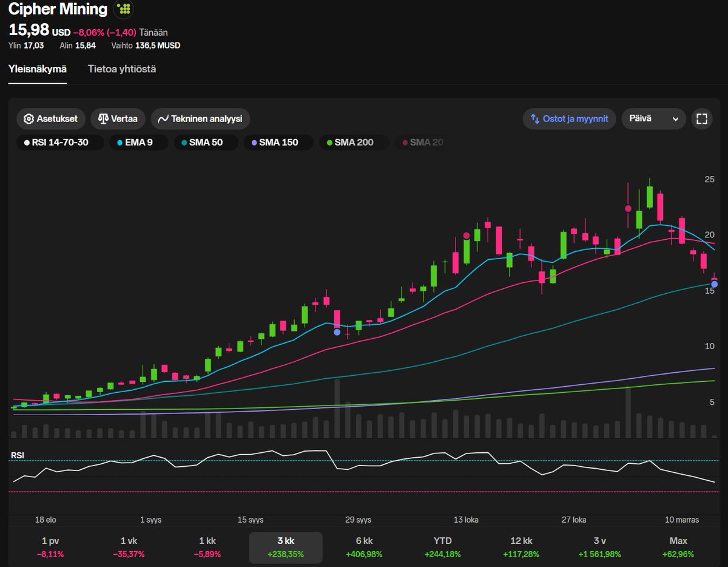Click the 29 syys date label
The image size is (728, 567).
tap(358, 520)
